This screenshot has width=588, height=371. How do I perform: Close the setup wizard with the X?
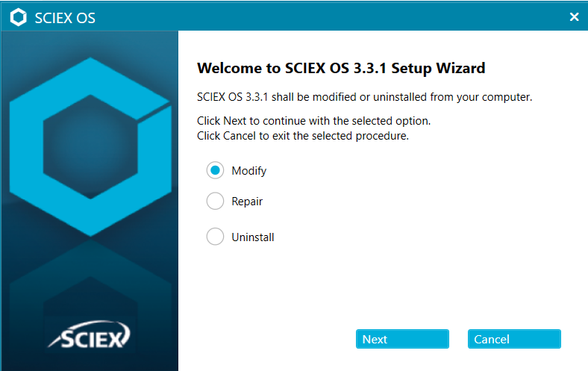pos(574,17)
